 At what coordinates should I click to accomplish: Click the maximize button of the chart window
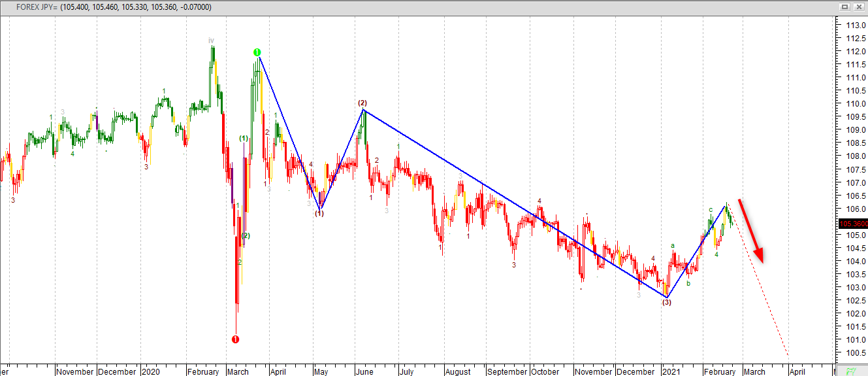pos(844,7)
